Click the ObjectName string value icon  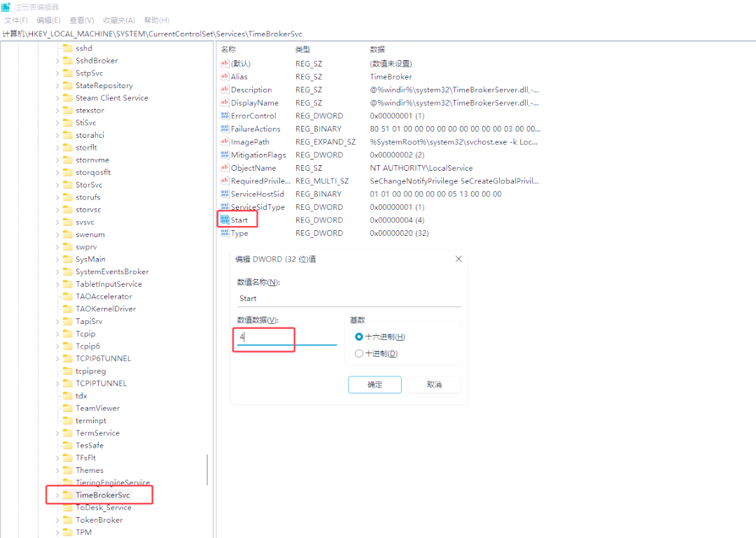225,168
